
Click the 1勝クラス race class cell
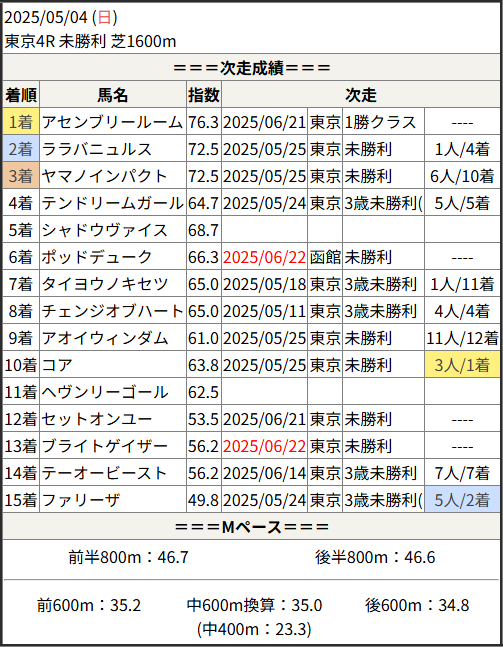pyautogui.click(x=380, y=122)
